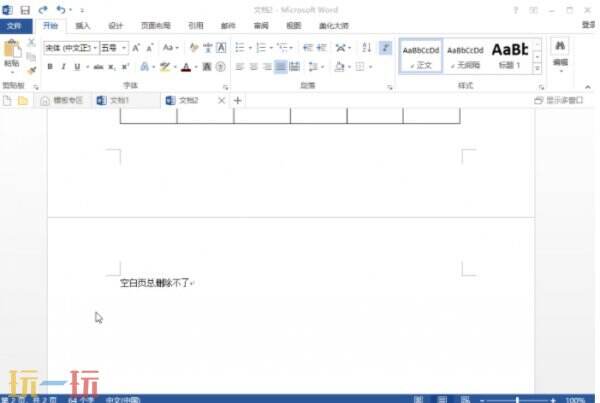The width and height of the screenshot is (600, 403).
Task: Click the 登录 sign-in link
Action: coord(589,25)
